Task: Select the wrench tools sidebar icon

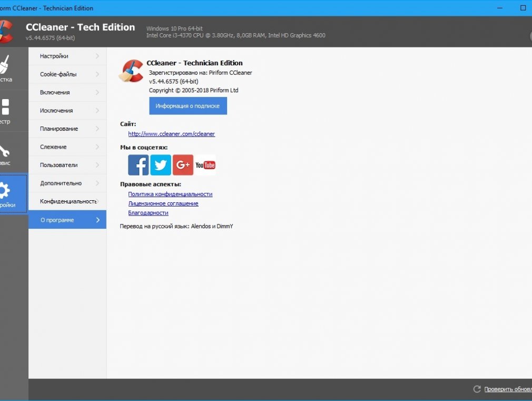Action: (4, 151)
